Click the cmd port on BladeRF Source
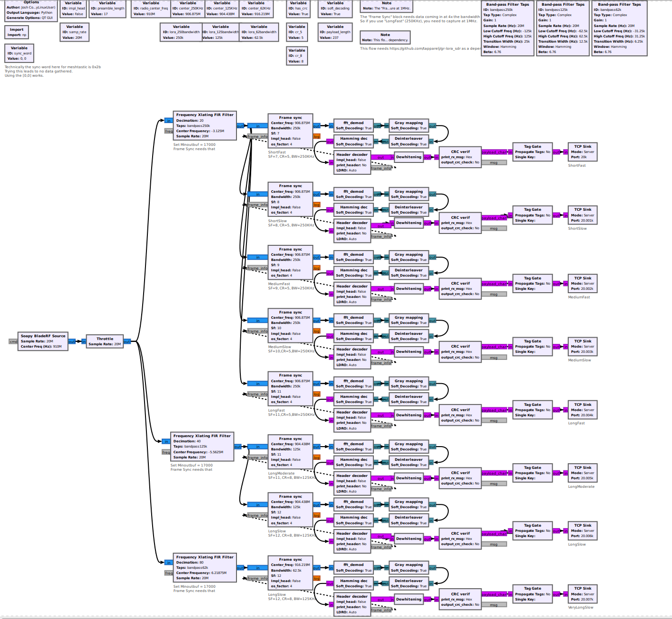Screen dimensions: 672x619 pos(13,341)
